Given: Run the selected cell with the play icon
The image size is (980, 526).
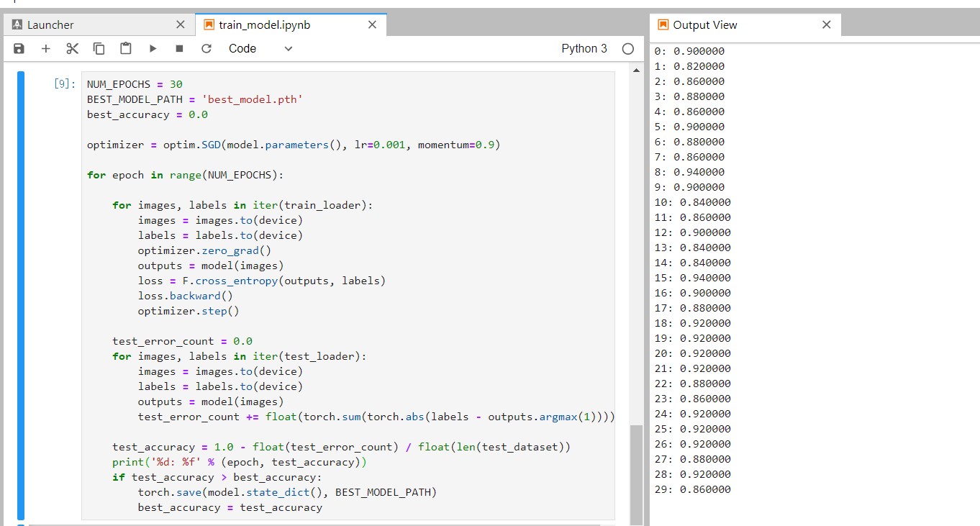Looking at the screenshot, I should pyautogui.click(x=153, y=49).
